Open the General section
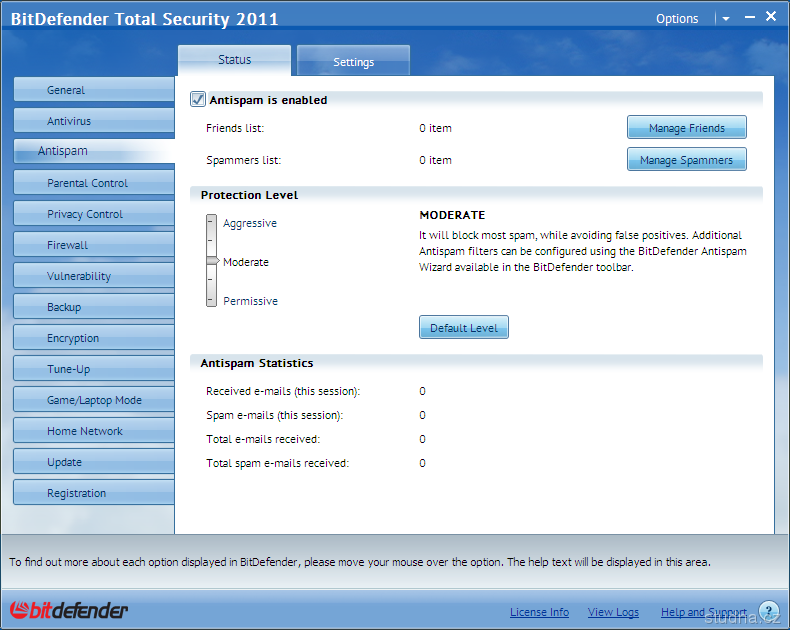790x630 pixels. coord(94,90)
